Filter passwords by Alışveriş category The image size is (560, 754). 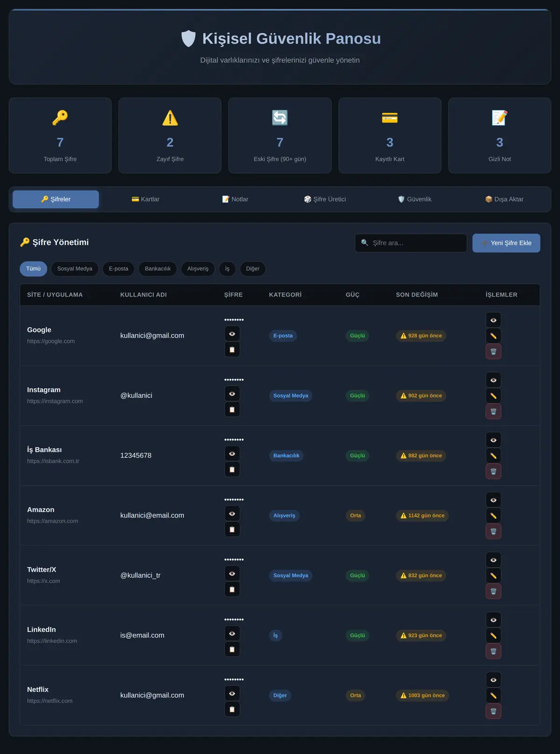pyautogui.click(x=198, y=268)
